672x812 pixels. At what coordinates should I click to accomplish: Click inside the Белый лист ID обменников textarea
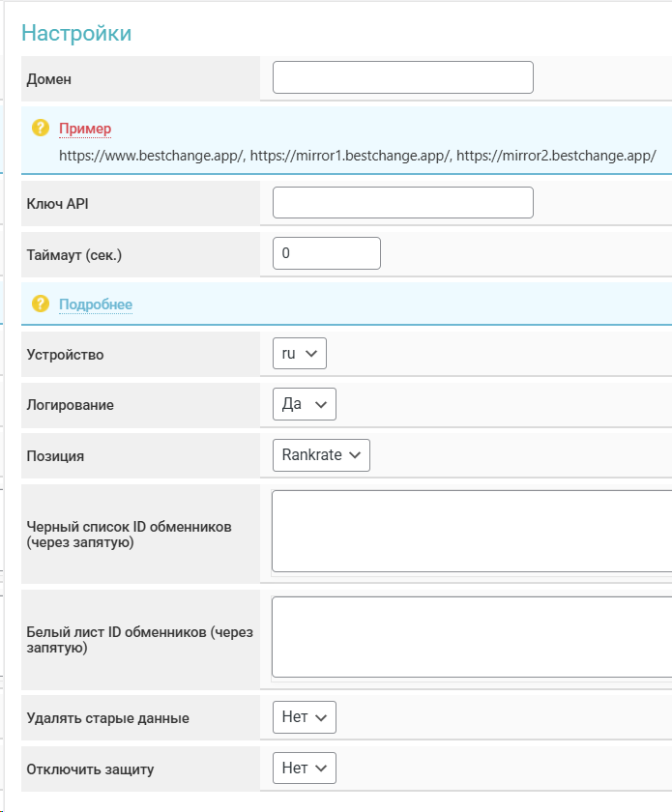tap(471, 637)
